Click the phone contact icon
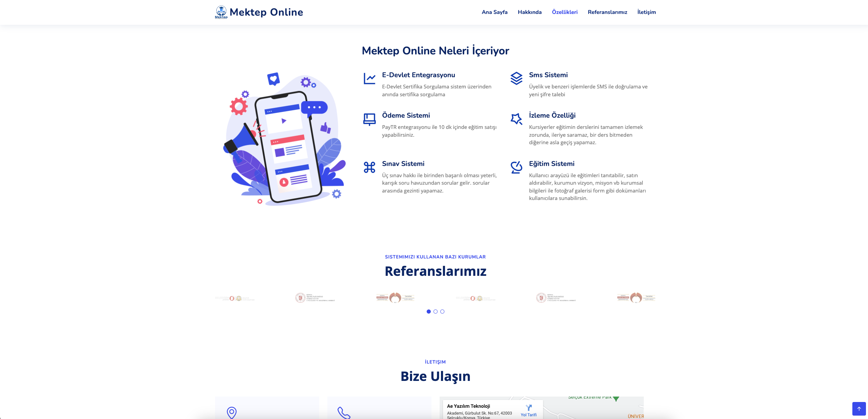The width and height of the screenshot is (868, 419). coord(344,413)
